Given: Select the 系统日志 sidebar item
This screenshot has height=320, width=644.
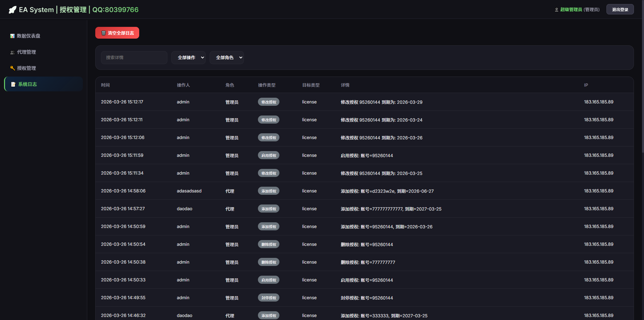Looking at the screenshot, I should click(44, 84).
